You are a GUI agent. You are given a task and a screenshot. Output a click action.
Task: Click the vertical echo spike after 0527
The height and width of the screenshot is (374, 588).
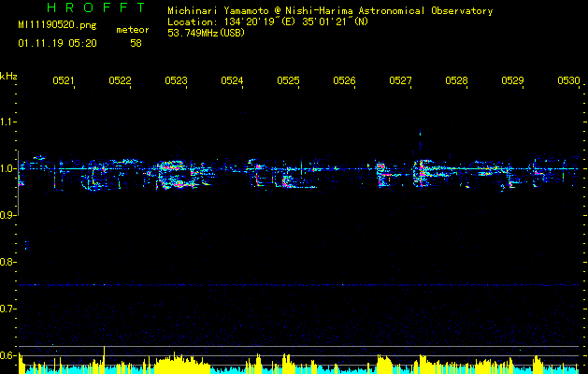click(x=420, y=139)
